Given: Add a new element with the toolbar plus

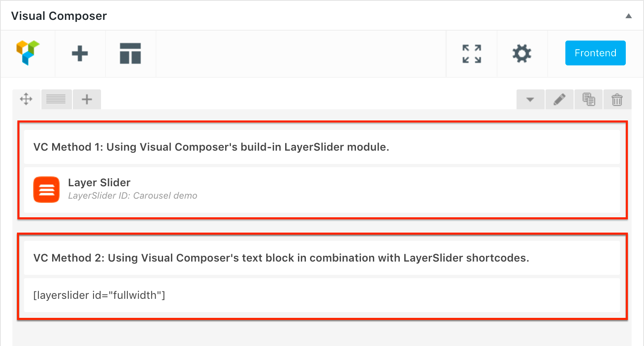Looking at the screenshot, I should pyautogui.click(x=80, y=53).
